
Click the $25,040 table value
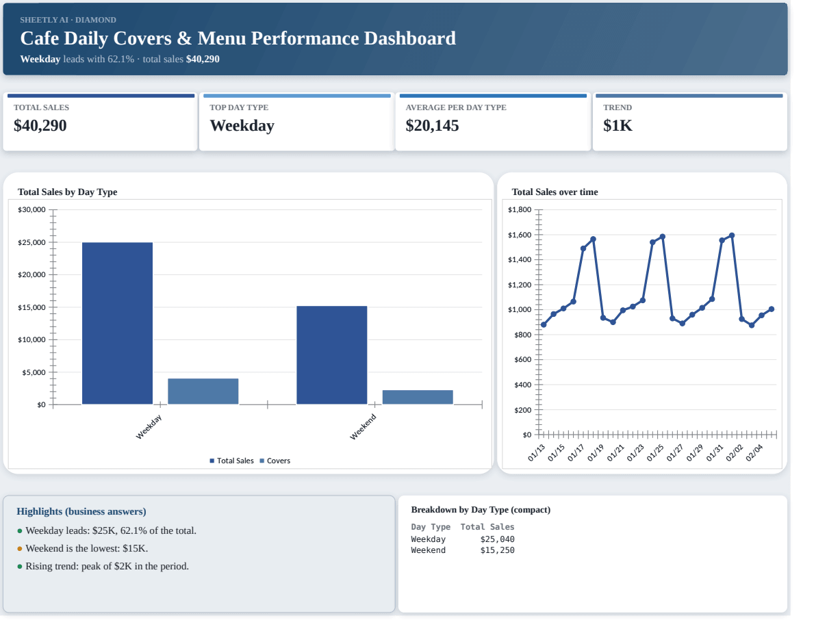(x=498, y=539)
